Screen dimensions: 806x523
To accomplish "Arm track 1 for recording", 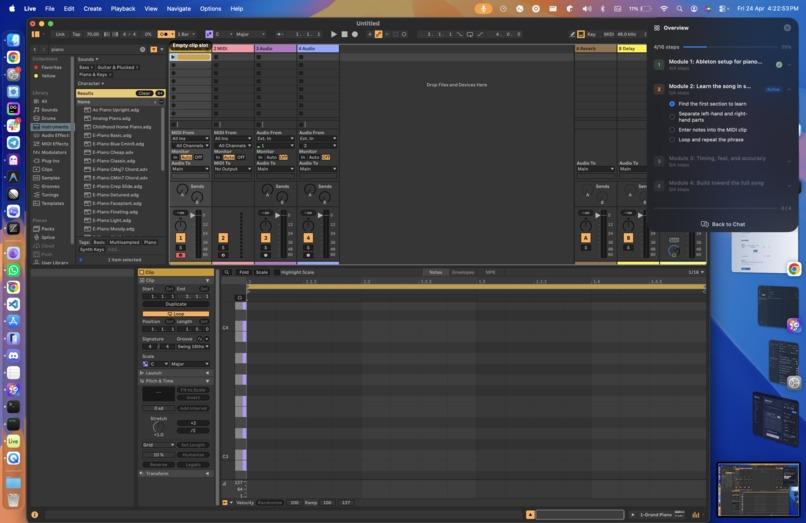I will 180,255.
